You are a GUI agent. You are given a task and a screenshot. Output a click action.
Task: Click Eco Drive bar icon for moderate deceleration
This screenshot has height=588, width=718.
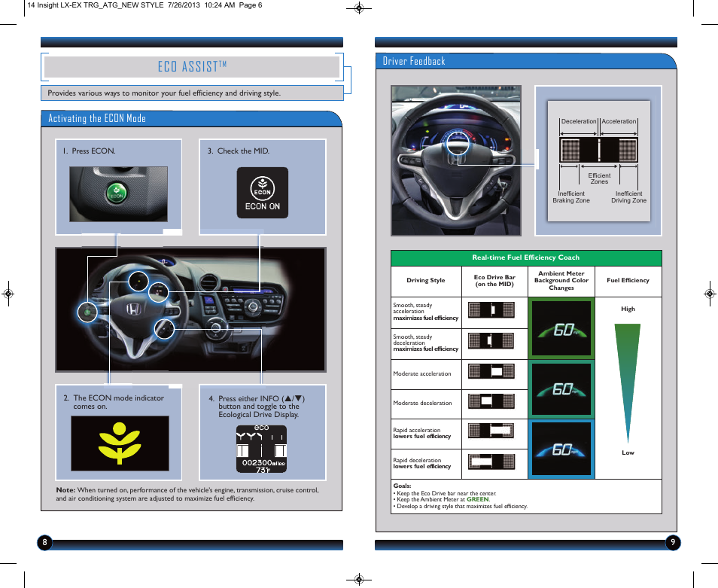point(491,401)
